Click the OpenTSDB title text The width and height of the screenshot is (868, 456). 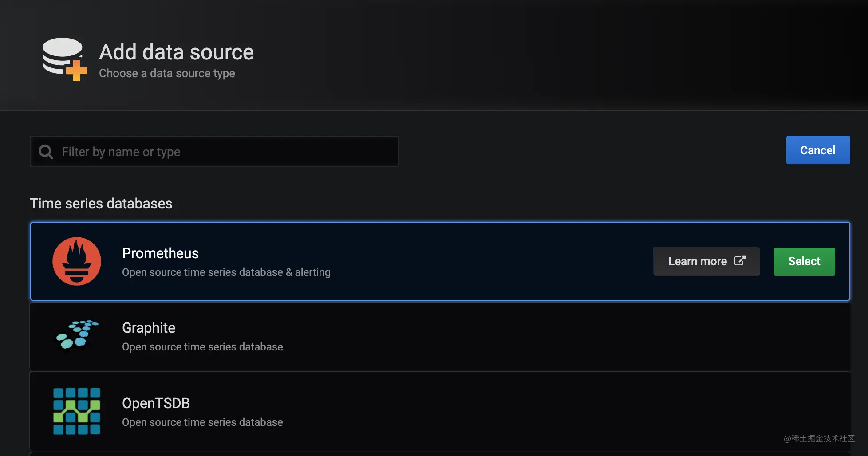coord(156,403)
